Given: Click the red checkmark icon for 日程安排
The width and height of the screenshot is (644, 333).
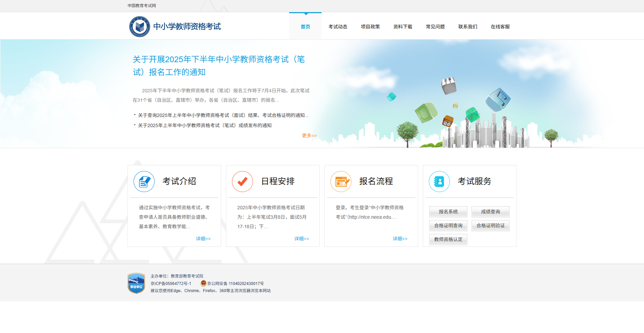Looking at the screenshot, I should click(242, 181).
